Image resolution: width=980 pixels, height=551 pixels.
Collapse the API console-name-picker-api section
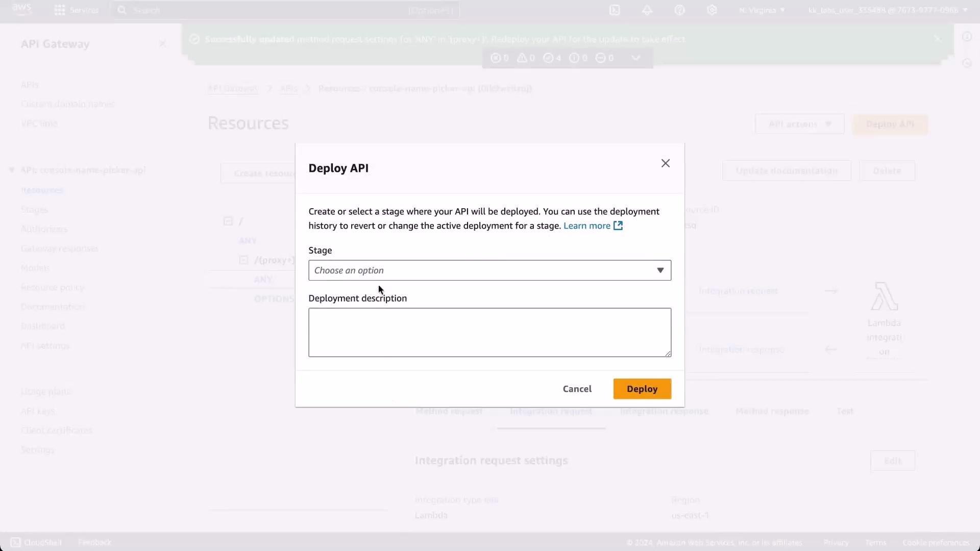click(11, 170)
